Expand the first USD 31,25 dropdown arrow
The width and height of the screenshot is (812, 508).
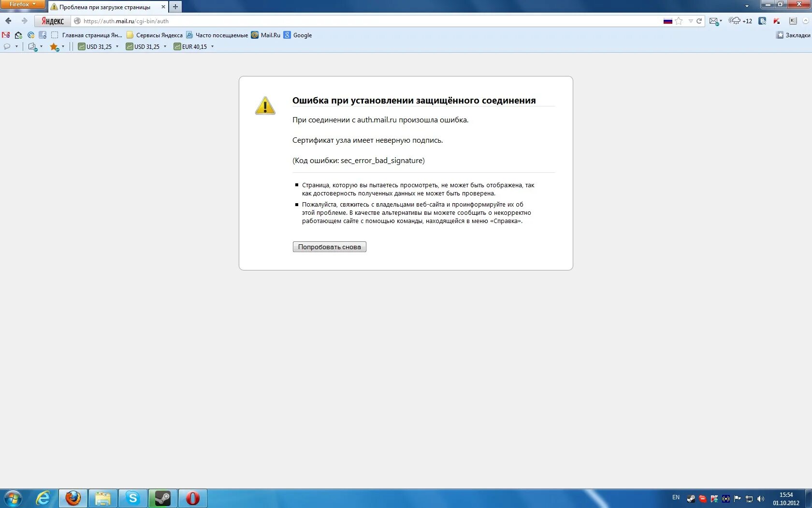117,46
